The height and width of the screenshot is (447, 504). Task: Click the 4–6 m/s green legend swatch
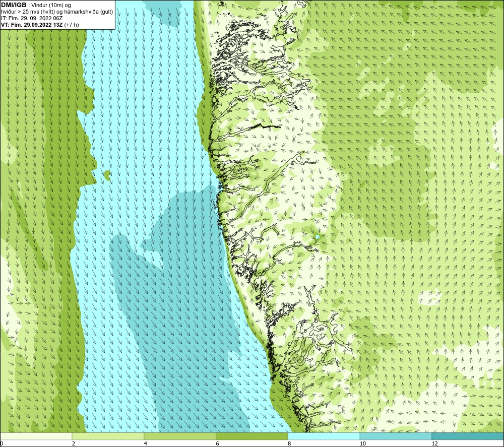click(180, 436)
